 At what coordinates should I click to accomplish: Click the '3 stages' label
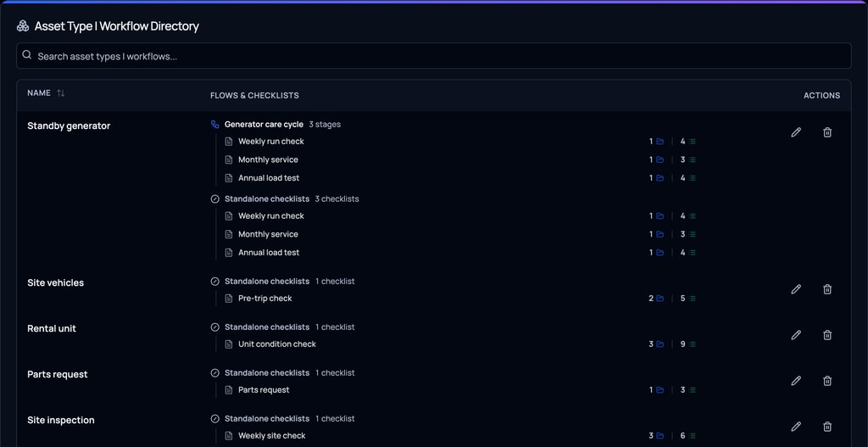pyautogui.click(x=325, y=124)
